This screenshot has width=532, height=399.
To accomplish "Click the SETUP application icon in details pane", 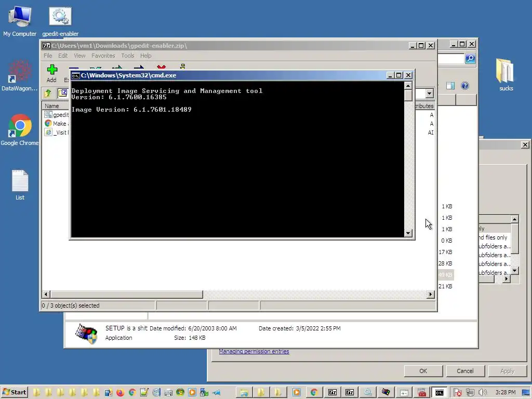I will click(x=86, y=334).
